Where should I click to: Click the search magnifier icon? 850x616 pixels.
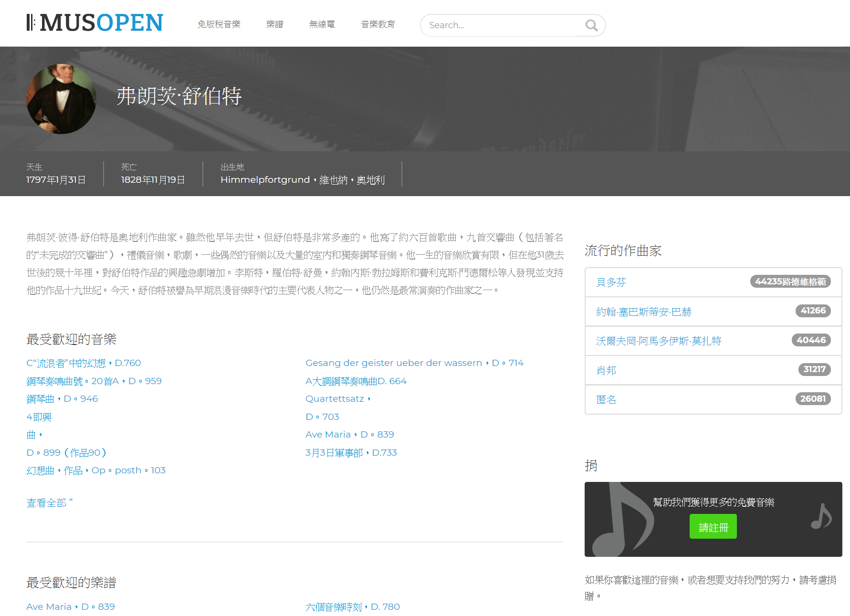click(591, 25)
